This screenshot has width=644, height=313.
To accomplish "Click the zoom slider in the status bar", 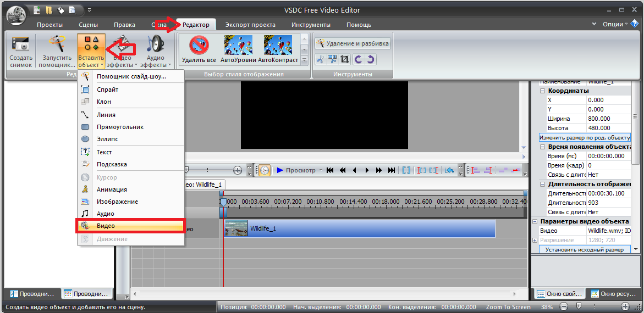I will click(578, 307).
